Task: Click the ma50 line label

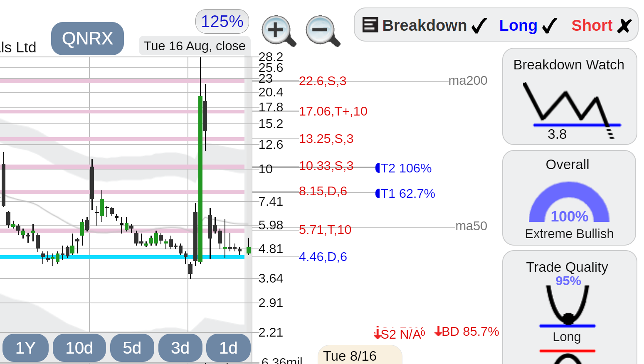Action: pos(471,226)
